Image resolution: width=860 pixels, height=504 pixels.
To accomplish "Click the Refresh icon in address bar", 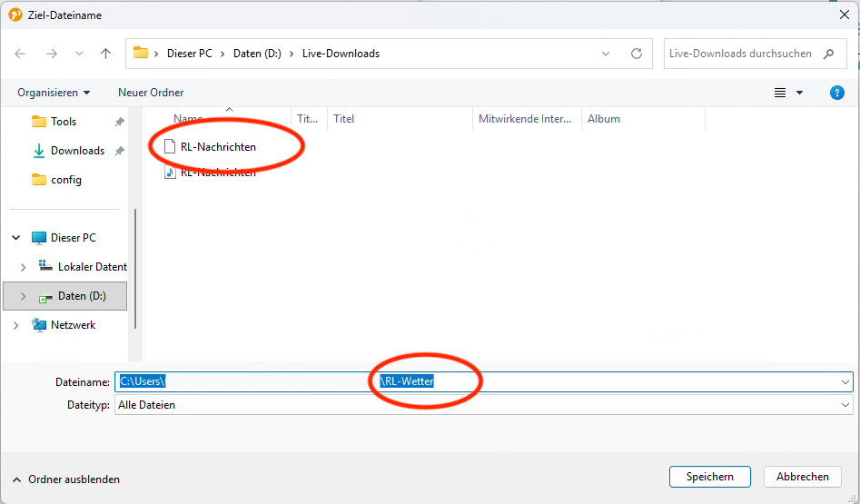I will tap(637, 54).
